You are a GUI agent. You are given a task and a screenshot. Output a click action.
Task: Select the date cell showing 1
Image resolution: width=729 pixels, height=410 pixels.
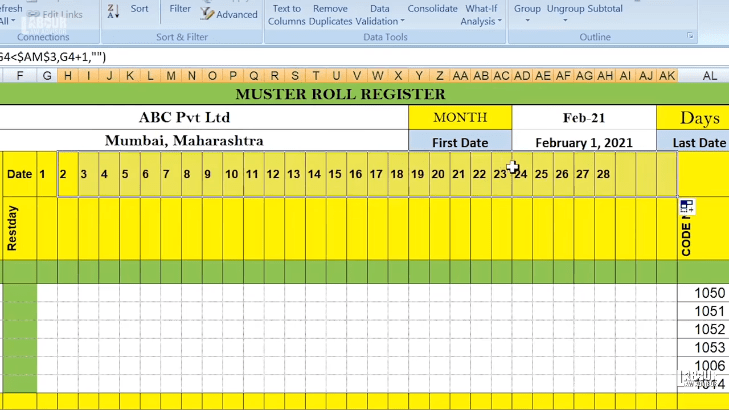click(x=47, y=174)
